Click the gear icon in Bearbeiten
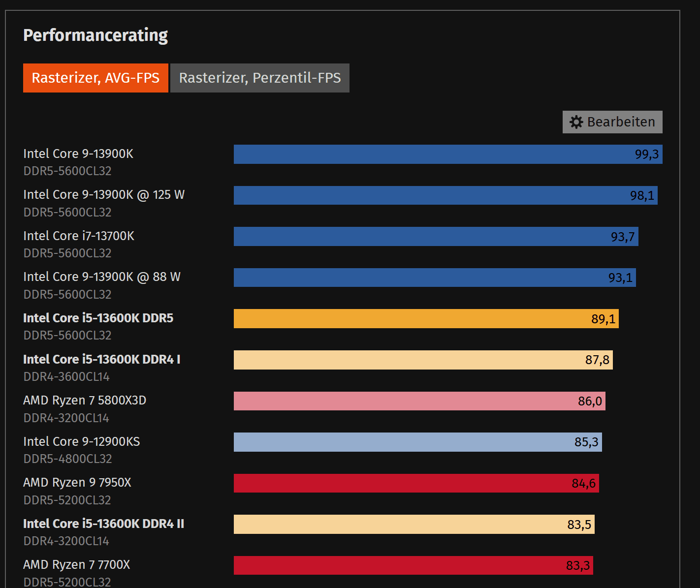The width and height of the screenshot is (700, 588). click(576, 122)
